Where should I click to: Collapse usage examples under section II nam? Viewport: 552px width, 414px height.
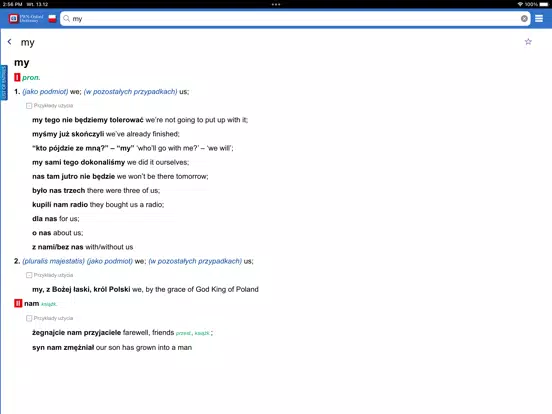[x=29, y=318]
